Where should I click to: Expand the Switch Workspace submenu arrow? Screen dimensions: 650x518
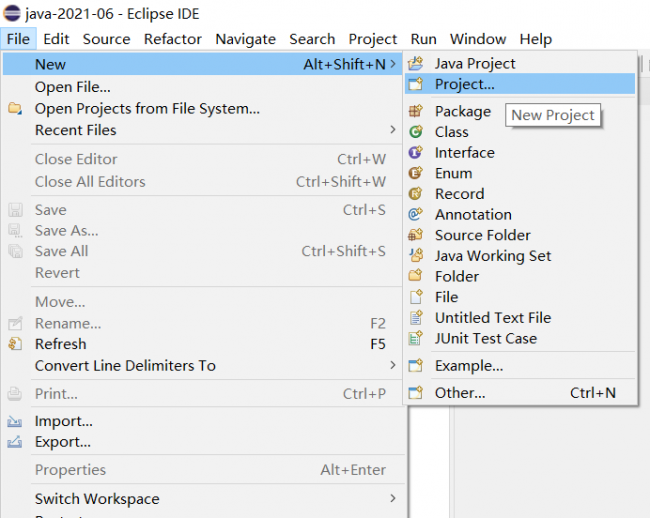coord(393,498)
